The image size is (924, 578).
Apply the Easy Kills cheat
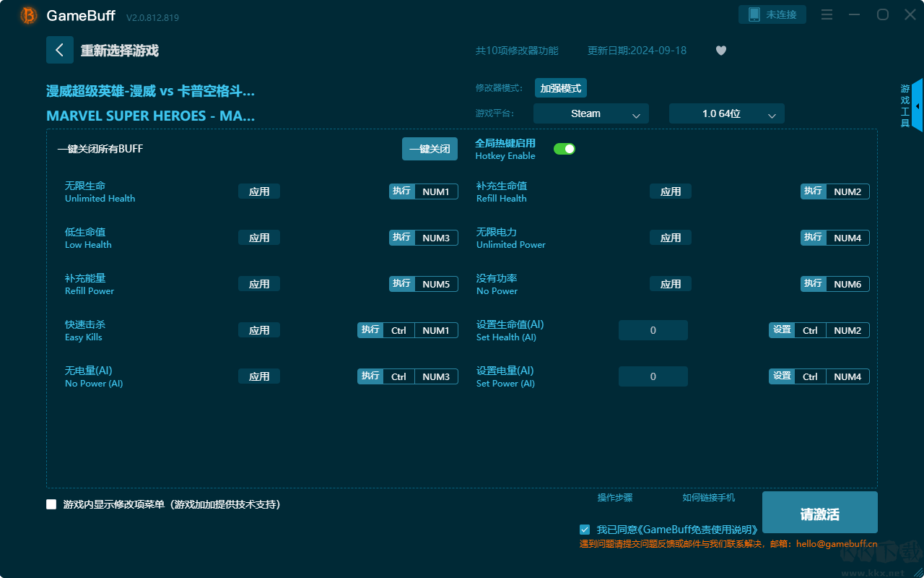coord(259,330)
